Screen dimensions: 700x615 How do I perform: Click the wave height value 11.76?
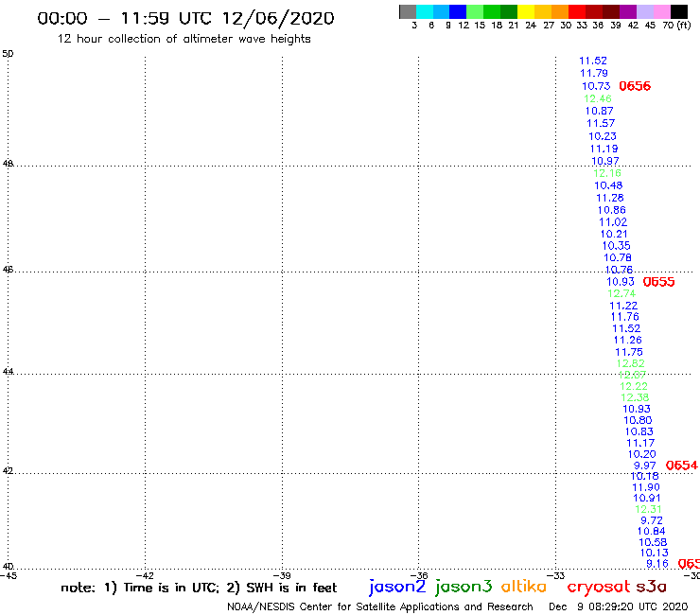point(624,317)
